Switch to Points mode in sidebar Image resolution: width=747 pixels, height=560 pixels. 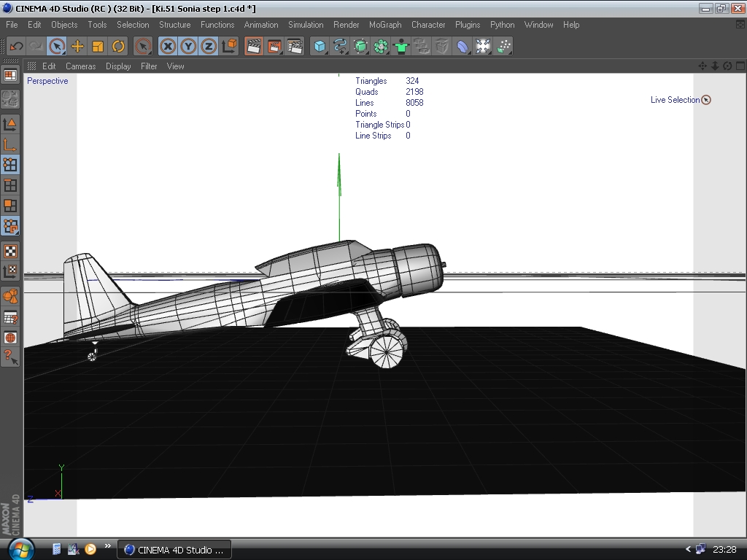tap(10, 165)
